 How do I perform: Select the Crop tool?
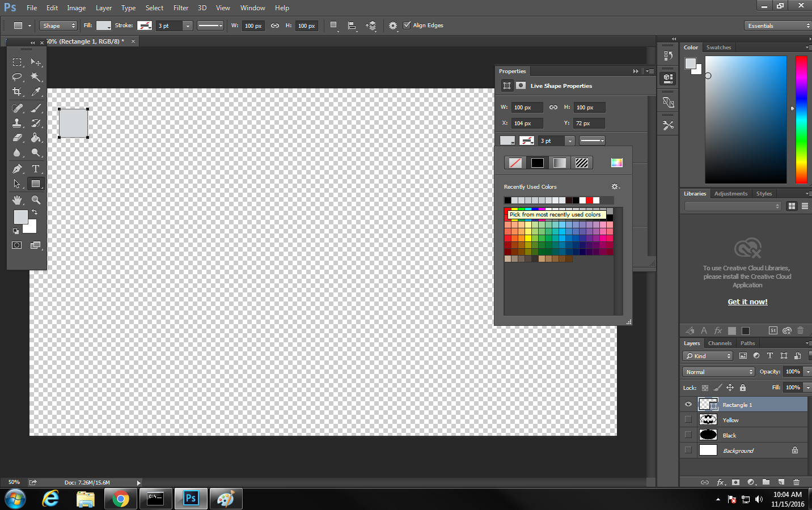pos(18,92)
